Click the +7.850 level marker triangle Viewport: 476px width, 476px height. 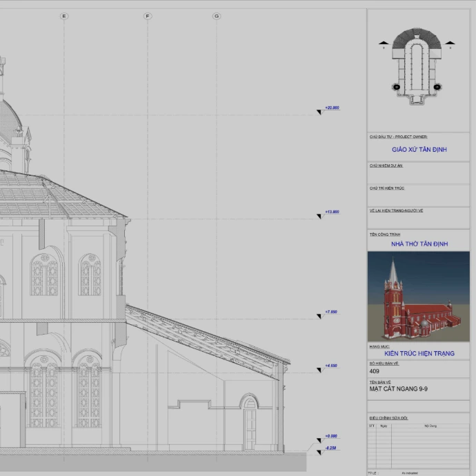coord(319,317)
